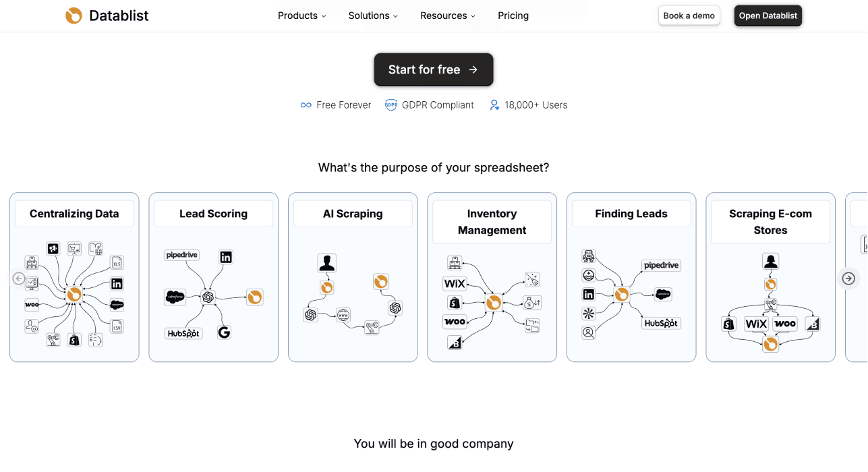Image resolution: width=868 pixels, height=472 pixels.
Task: Select the LinkedIn icon in Lead Scoring diagram
Action: click(x=225, y=257)
